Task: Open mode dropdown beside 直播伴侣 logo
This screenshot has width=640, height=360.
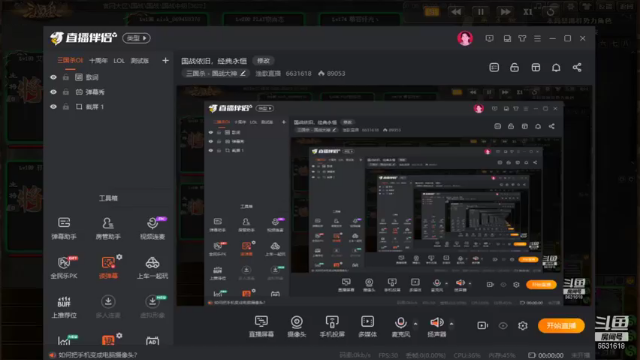Action: (136, 38)
